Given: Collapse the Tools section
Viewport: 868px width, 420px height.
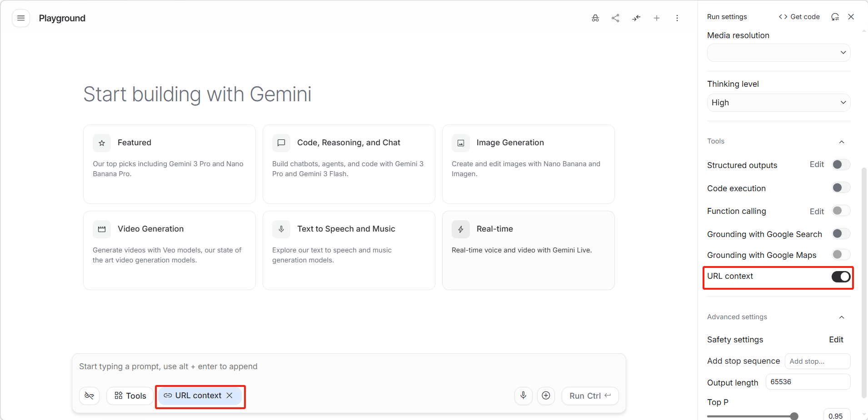Looking at the screenshot, I should [842, 142].
